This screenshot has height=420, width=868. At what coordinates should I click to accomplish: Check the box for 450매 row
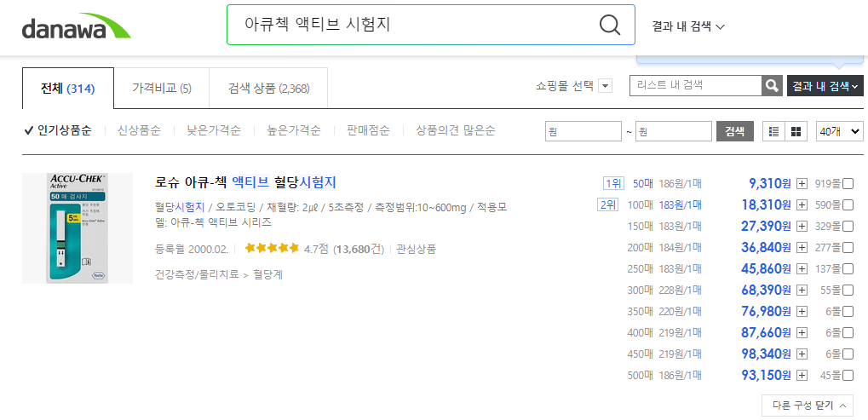(848, 354)
